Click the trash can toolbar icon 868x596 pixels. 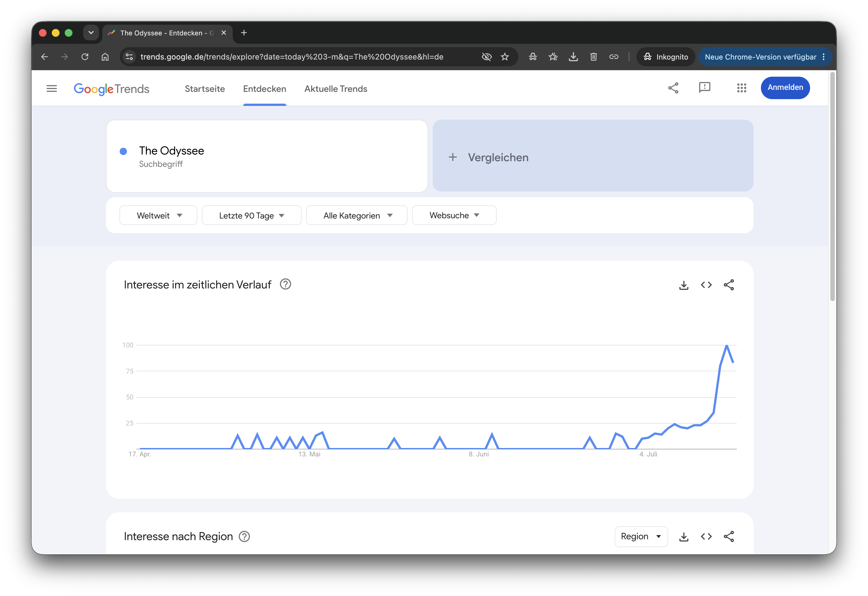tap(593, 57)
